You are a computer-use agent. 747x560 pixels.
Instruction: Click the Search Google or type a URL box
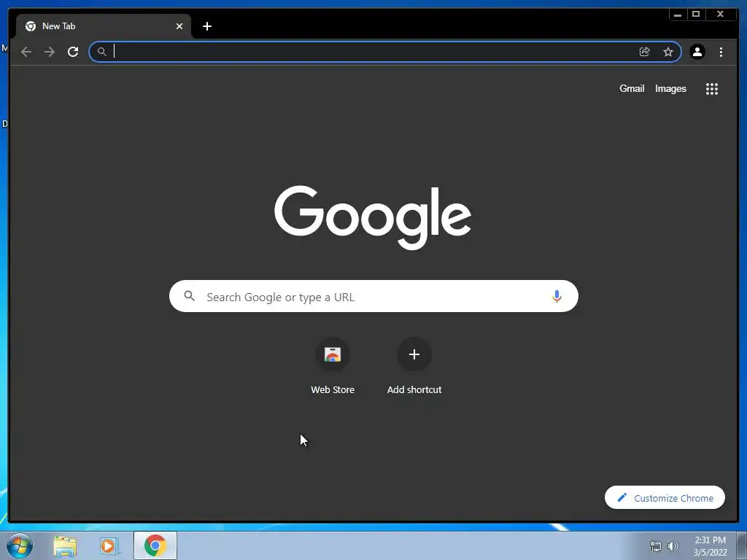373,296
